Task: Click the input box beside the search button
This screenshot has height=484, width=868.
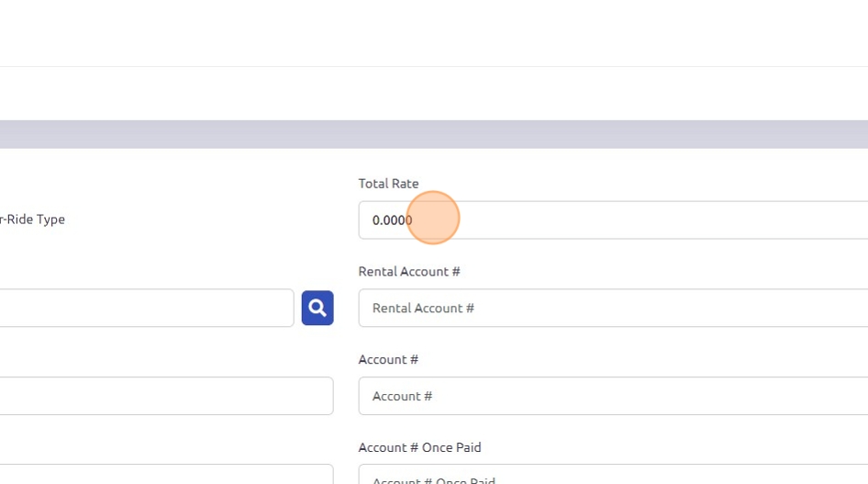Action: click(147, 308)
